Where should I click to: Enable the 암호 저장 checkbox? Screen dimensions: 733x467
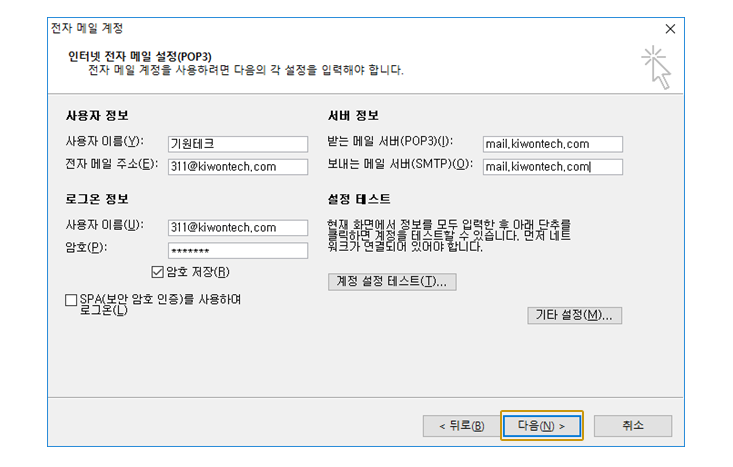pos(157,271)
